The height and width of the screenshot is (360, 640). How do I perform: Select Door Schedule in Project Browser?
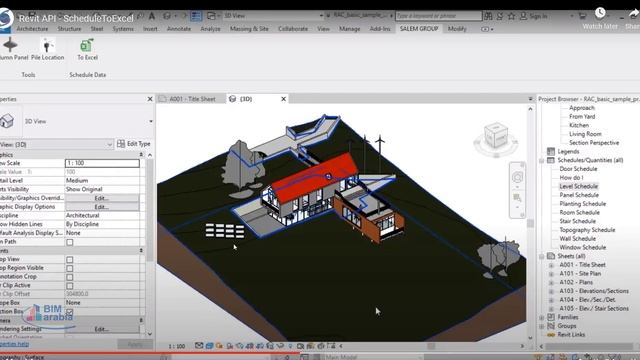click(x=578, y=169)
